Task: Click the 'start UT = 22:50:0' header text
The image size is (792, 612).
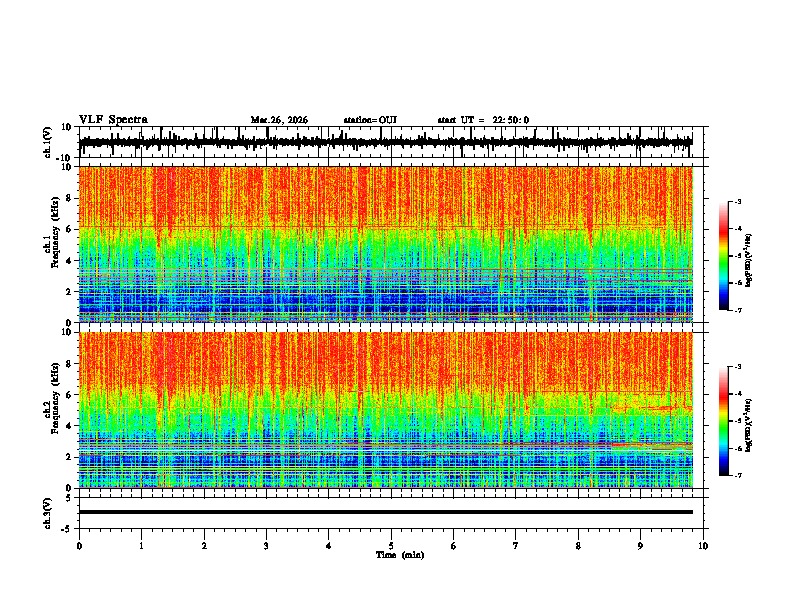Action: (483, 120)
